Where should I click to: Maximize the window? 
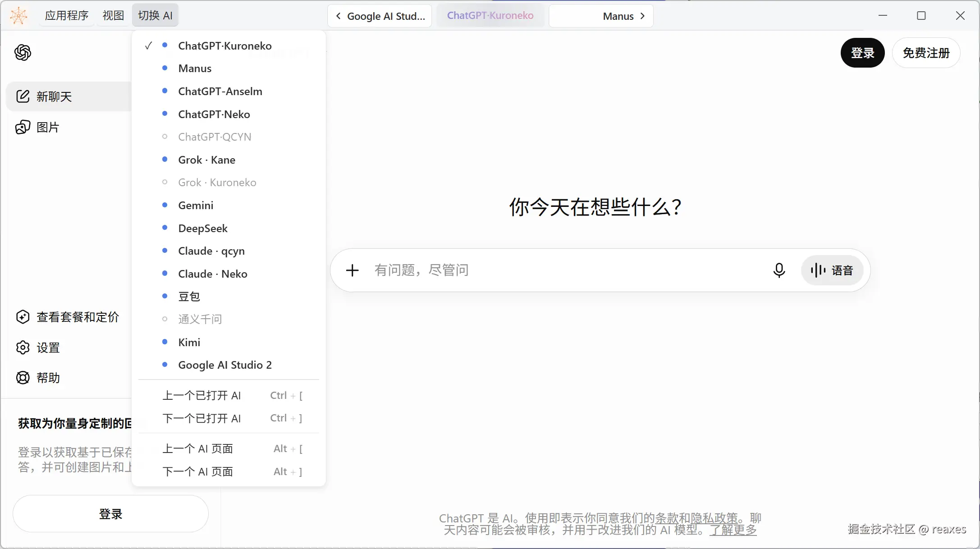(921, 16)
